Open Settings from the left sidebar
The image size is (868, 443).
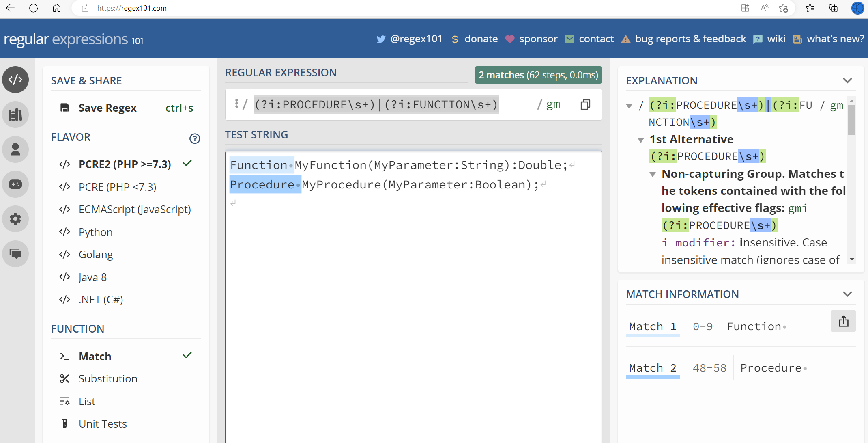tap(15, 219)
